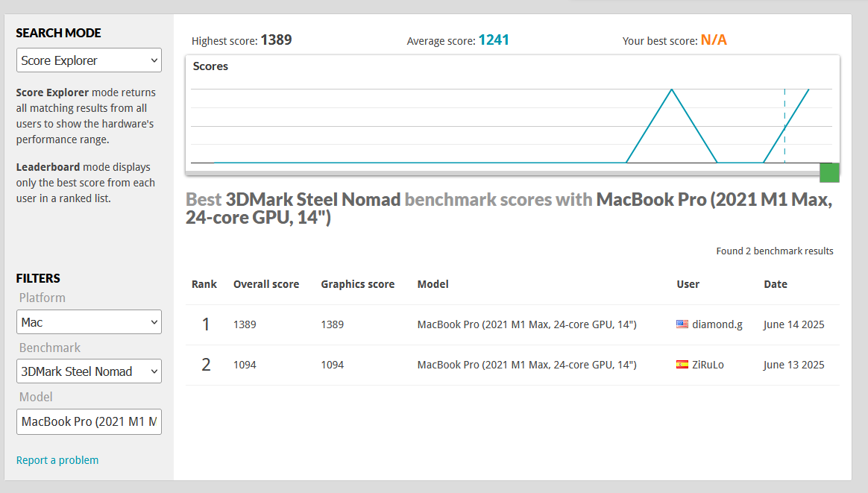Screen dimensions: 868x493
Task: Click the Your best score N/A value
Action: (x=714, y=40)
